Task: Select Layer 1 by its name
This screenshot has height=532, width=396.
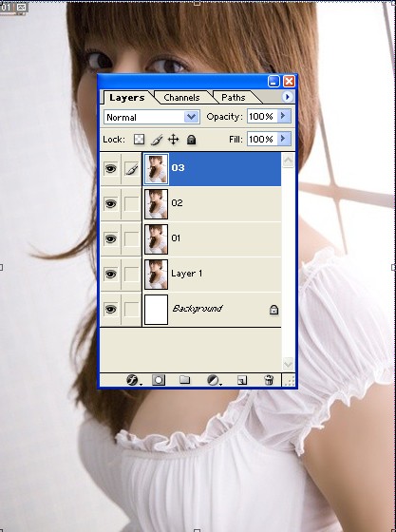Action: [x=186, y=274]
